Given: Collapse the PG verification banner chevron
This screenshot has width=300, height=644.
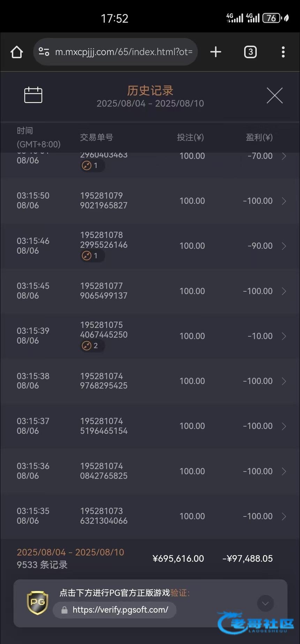Looking at the screenshot, I should point(265,603).
